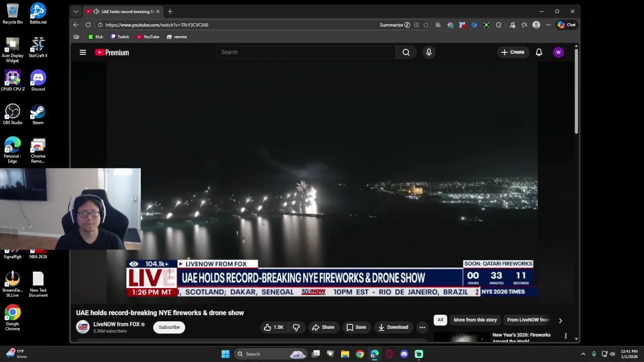Click the taskbar Search box
Screen dimensions: 644x362
271,354
